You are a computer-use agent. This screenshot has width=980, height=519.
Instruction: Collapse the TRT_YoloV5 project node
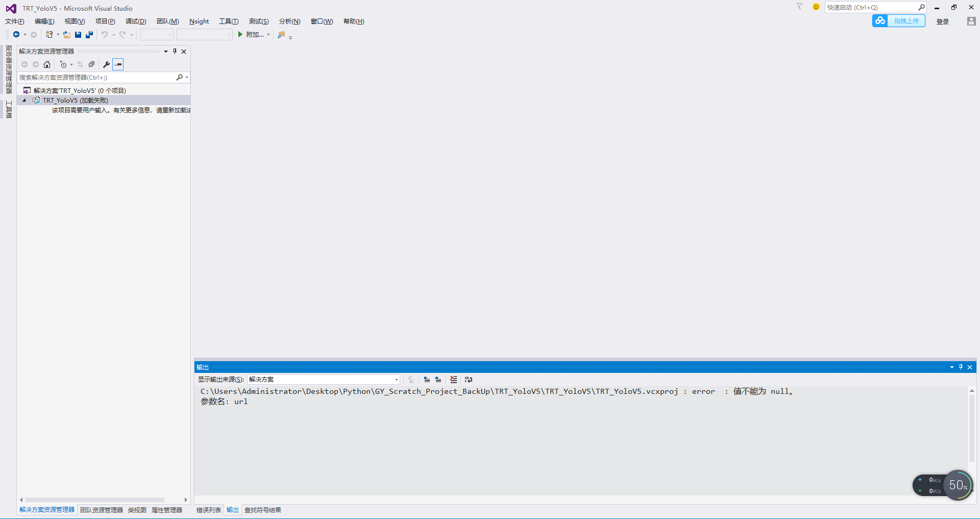coord(23,100)
